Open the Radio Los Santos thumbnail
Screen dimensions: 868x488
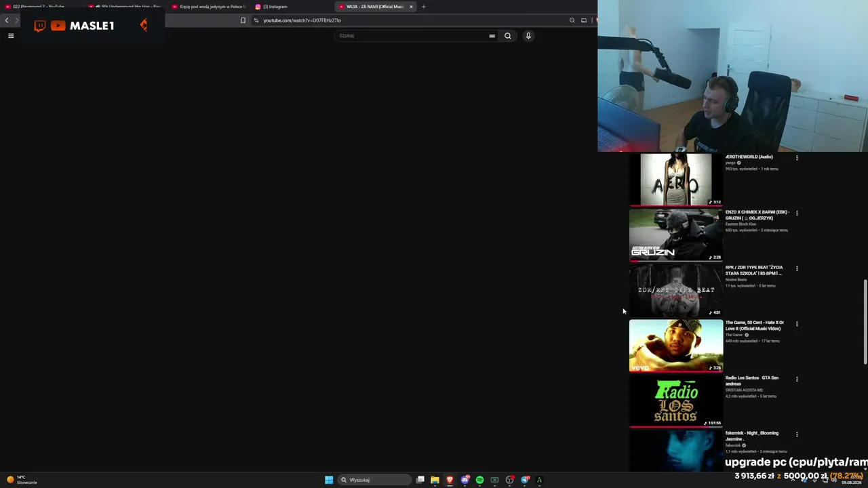(x=676, y=401)
